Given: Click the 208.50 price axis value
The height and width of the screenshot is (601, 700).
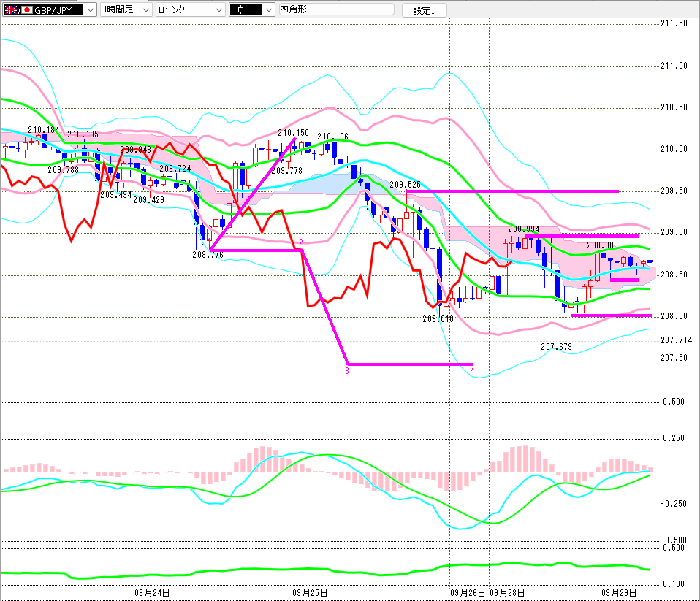Looking at the screenshot, I should (x=674, y=275).
